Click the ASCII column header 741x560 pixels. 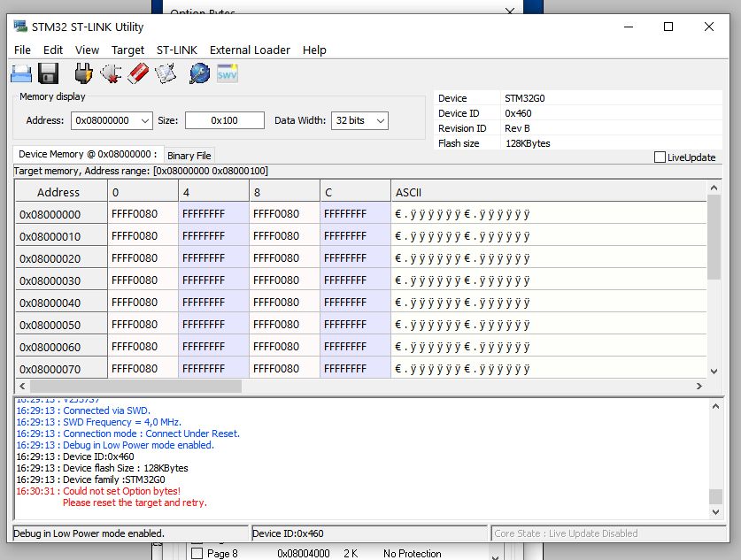(549, 192)
